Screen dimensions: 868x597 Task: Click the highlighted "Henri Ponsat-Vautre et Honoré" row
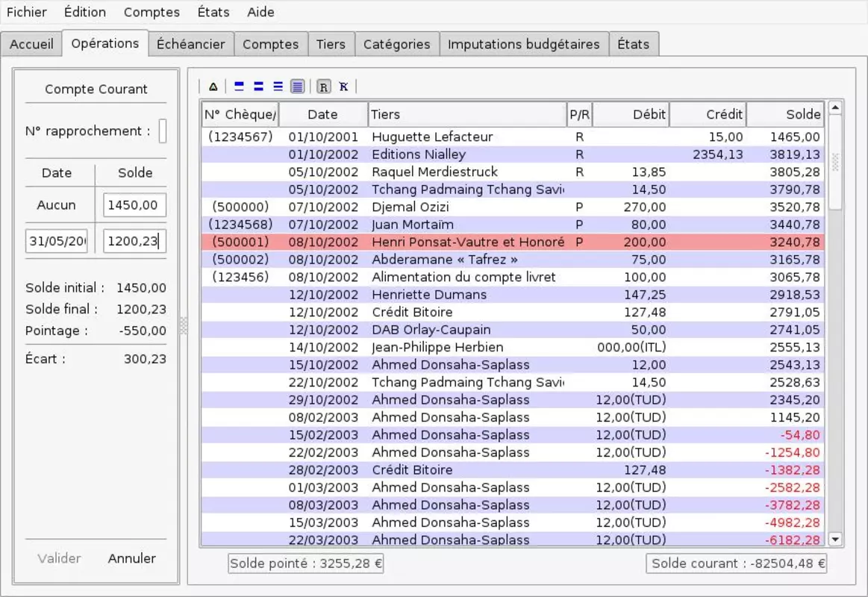(513, 242)
